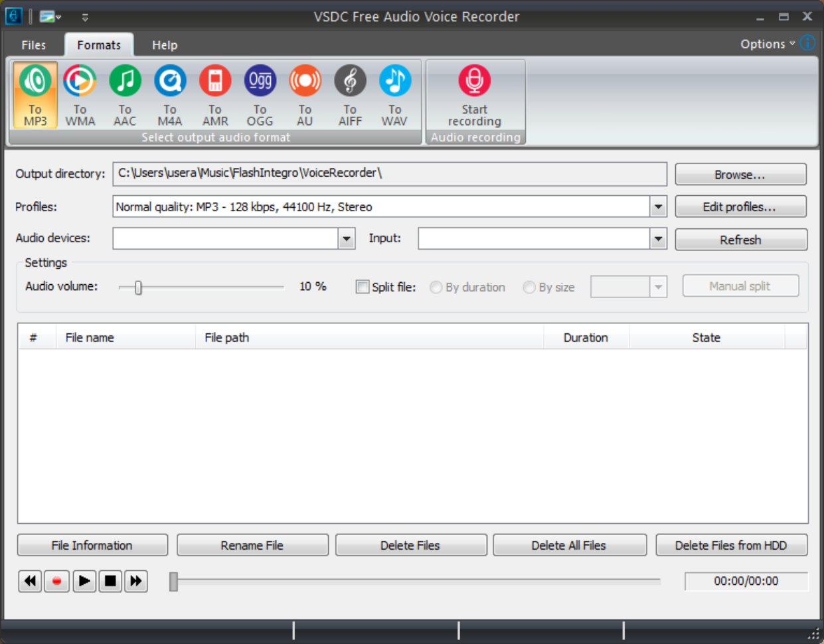This screenshot has width=824, height=644.
Task: Click the File Information button
Action: click(92, 545)
